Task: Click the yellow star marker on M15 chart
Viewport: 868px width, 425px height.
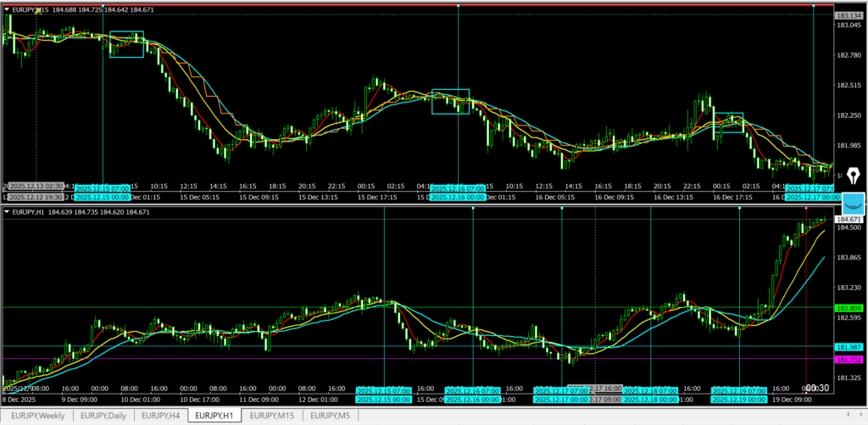Action: click(x=14, y=16)
